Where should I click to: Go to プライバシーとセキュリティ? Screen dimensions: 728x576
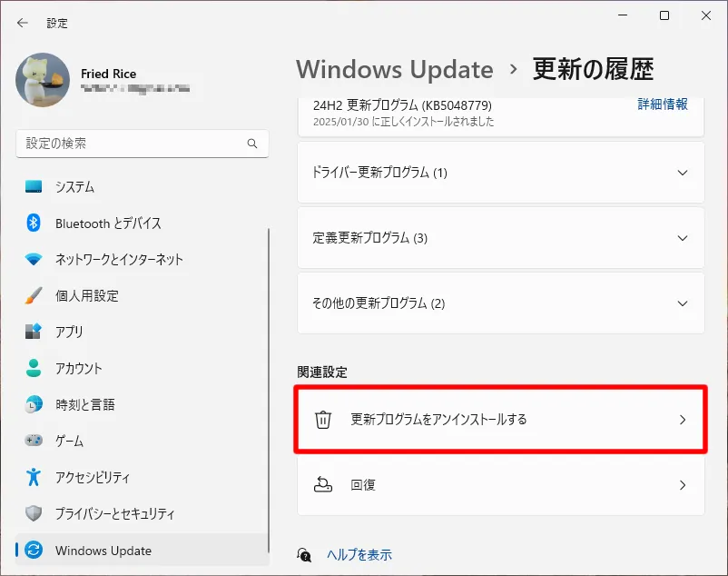pyautogui.click(x=143, y=513)
